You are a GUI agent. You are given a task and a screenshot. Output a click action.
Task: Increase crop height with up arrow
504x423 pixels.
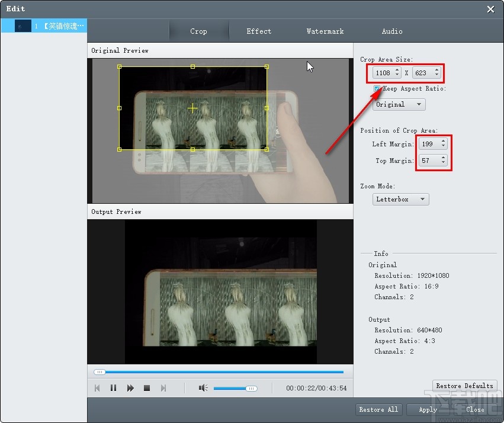(x=436, y=70)
